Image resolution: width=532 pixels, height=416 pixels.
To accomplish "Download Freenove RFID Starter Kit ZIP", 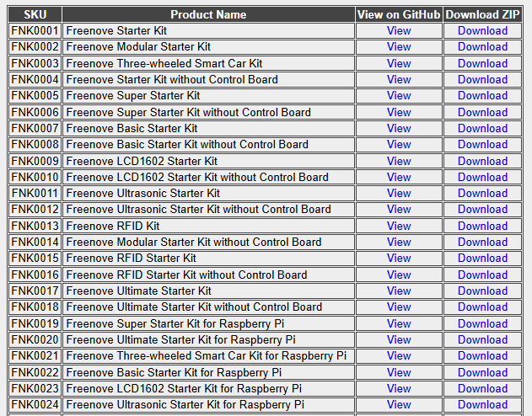I will click(482, 259).
